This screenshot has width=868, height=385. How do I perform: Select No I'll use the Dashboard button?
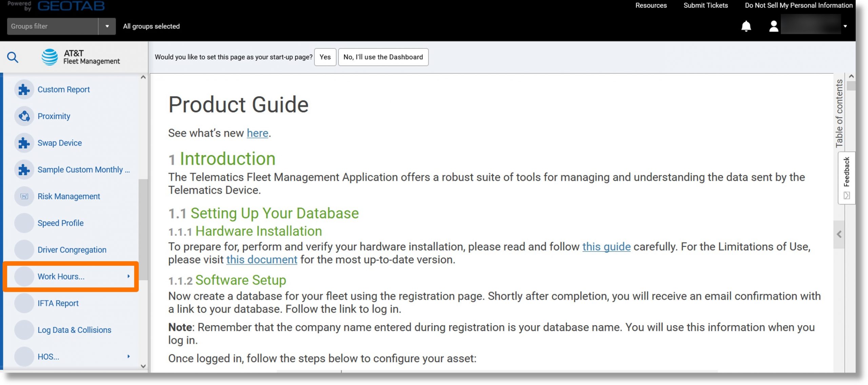pos(383,56)
